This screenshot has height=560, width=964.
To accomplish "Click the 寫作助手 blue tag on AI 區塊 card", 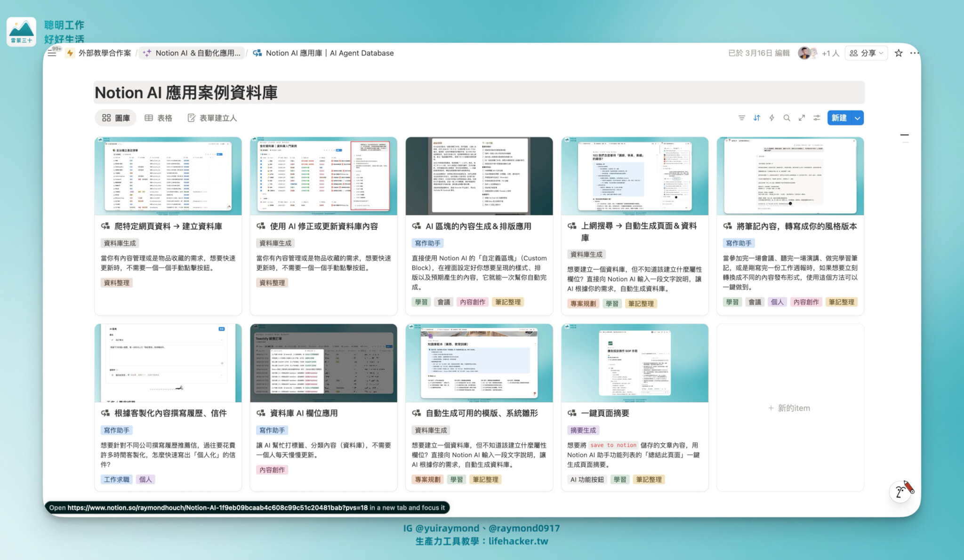I will click(x=427, y=243).
